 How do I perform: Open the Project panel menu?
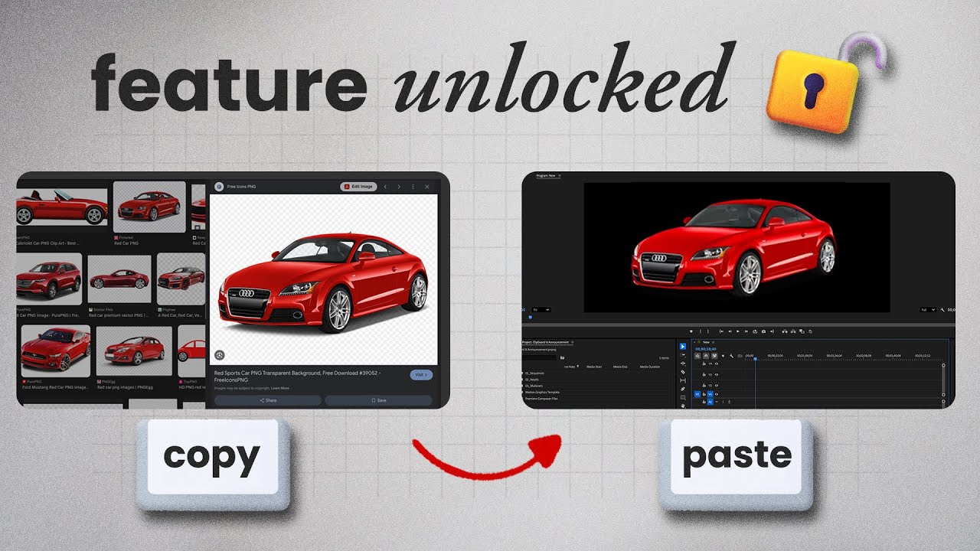(572, 342)
